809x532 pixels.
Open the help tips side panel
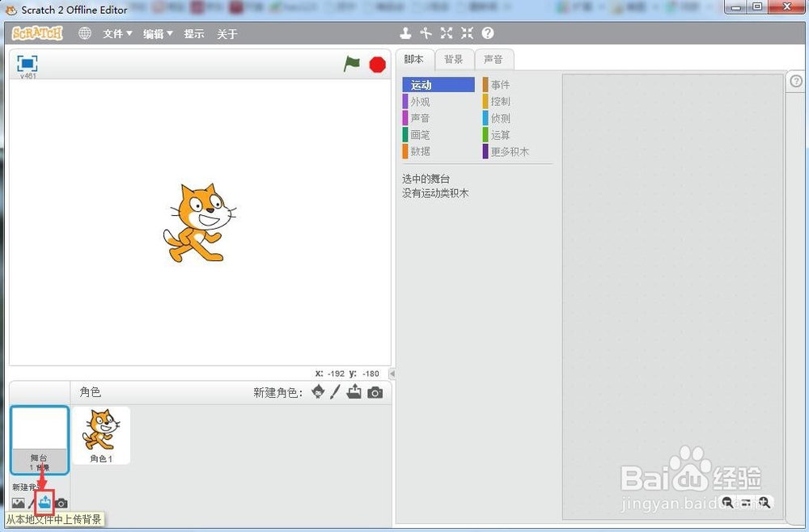tap(796, 82)
